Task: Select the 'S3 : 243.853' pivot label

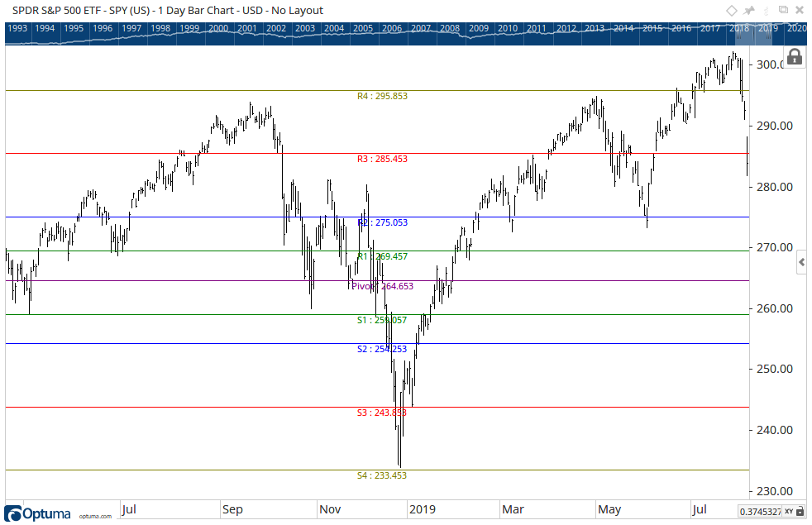Action: click(x=382, y=413)
